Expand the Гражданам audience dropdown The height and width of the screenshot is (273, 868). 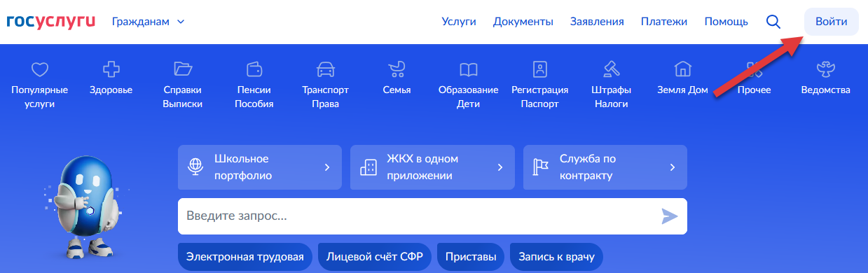[x=148, y=22]
